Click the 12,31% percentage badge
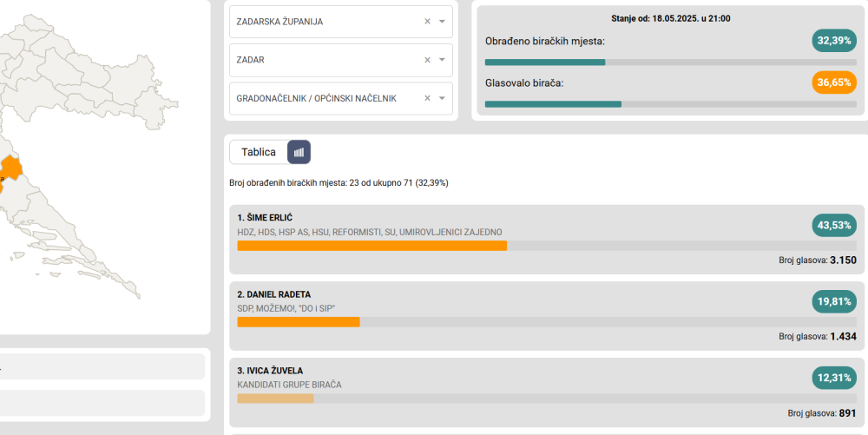The height and width of the screenshot is (435, 868). (834, 378)
